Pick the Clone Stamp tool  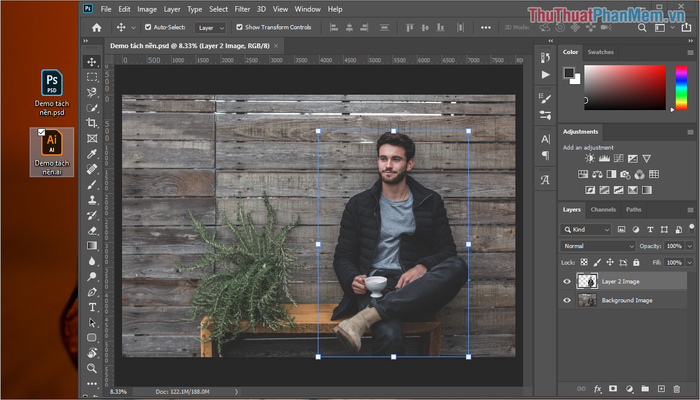pyautogui.click(x=92, y=200)
